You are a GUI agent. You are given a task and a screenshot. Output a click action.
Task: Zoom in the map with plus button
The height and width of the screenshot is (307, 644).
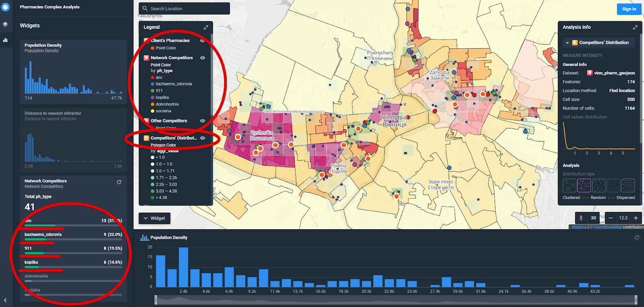click(636, 218)
